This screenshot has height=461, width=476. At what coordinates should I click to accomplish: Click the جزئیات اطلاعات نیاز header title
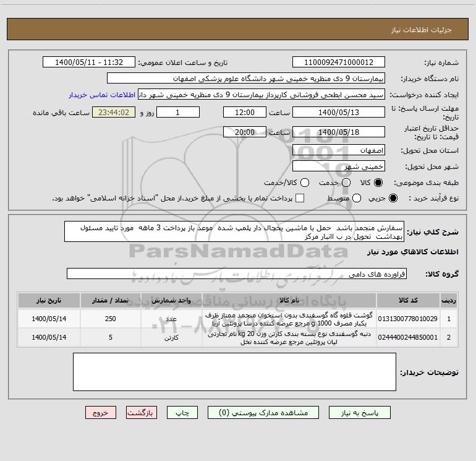422,30
